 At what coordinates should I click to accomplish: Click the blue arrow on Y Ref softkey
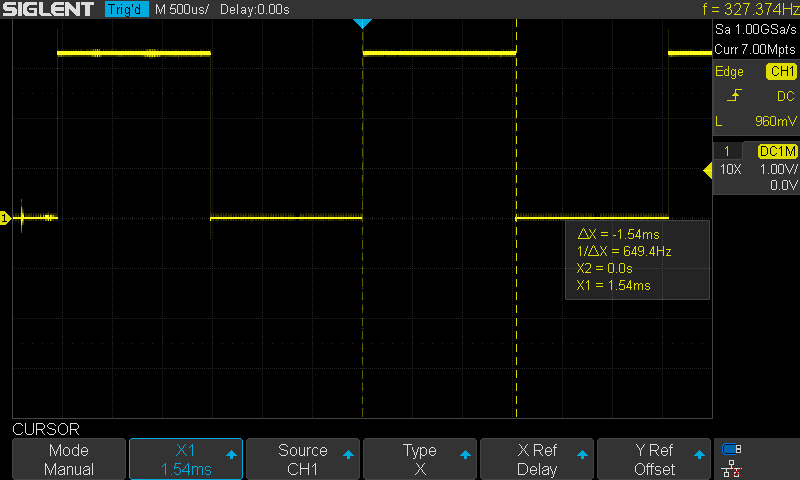[x=699, y=454]
